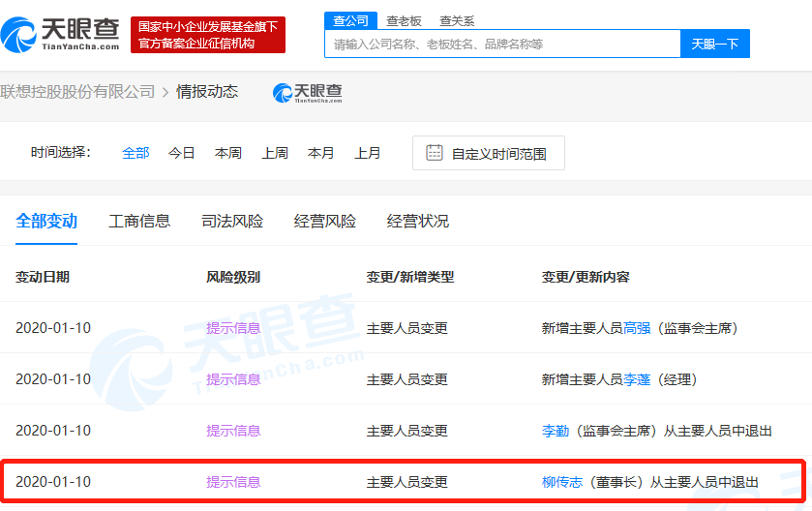Switch to the 工商信息 tab
This screenshot has width=812, height=511.
[139, 221]
